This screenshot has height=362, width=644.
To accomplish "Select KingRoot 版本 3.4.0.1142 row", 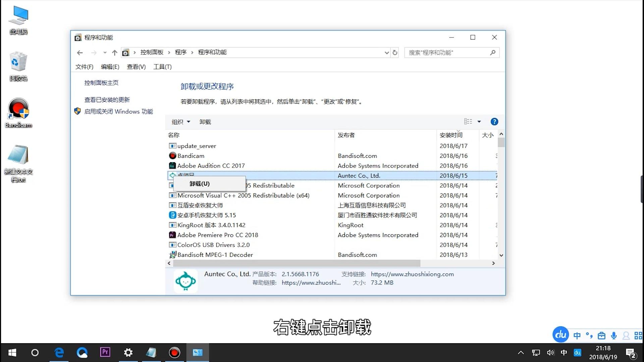I will point(332,225).
